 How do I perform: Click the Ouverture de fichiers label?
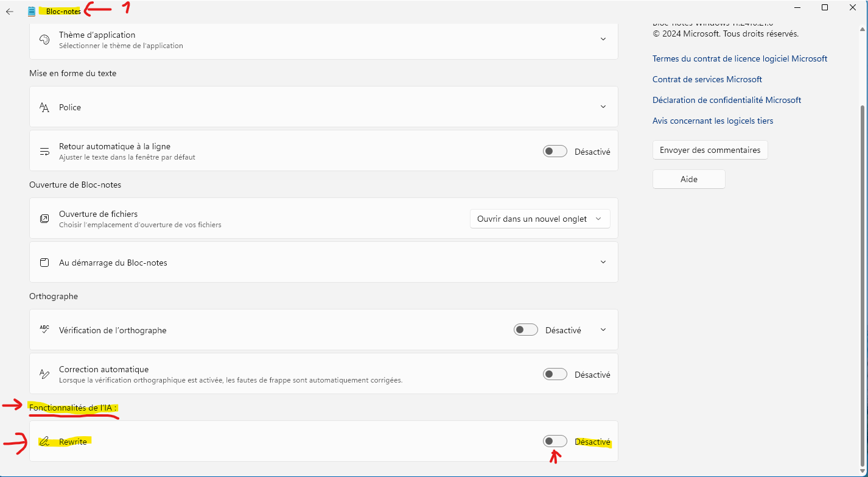pos(98,214)
